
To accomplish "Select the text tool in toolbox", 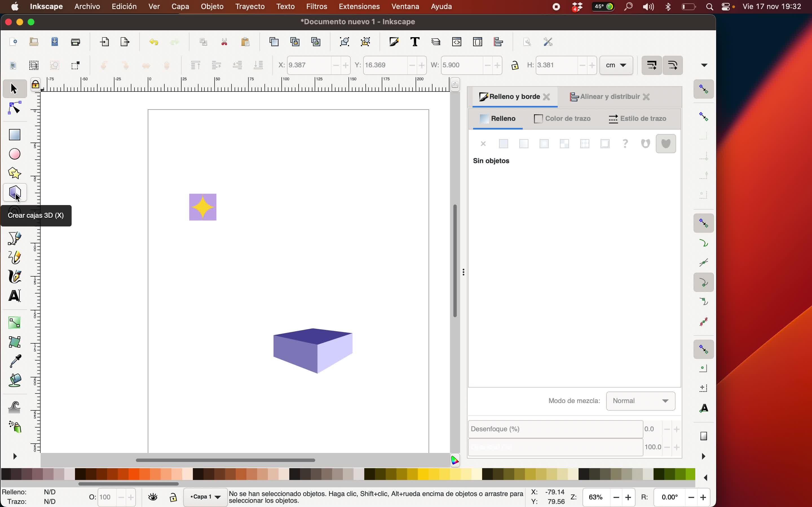I will click(14, 296).
